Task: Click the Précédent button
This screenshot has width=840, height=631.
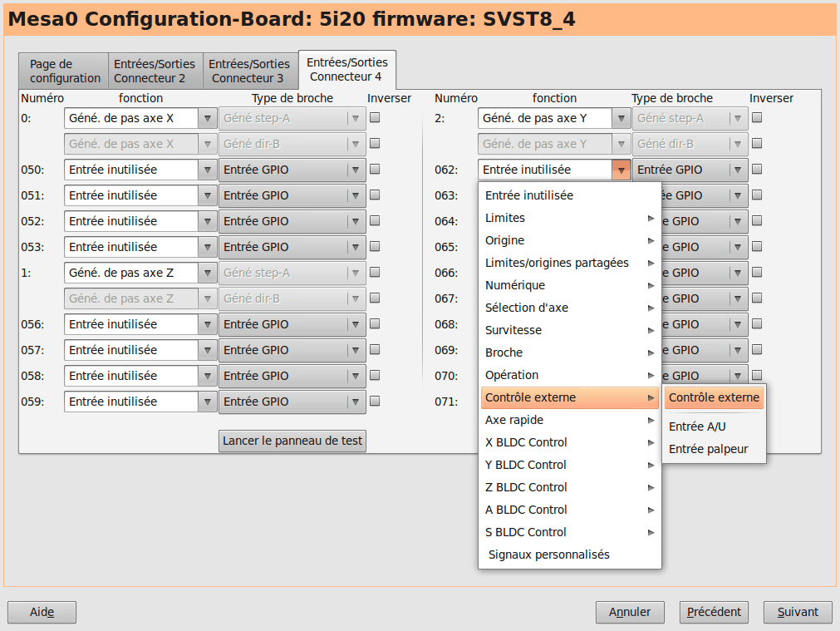Action: tap(714, 612)
